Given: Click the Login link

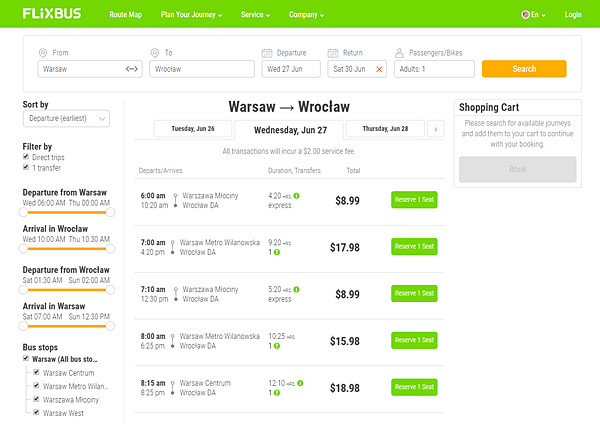Looking at the screenshot, I should coord(573,15).
